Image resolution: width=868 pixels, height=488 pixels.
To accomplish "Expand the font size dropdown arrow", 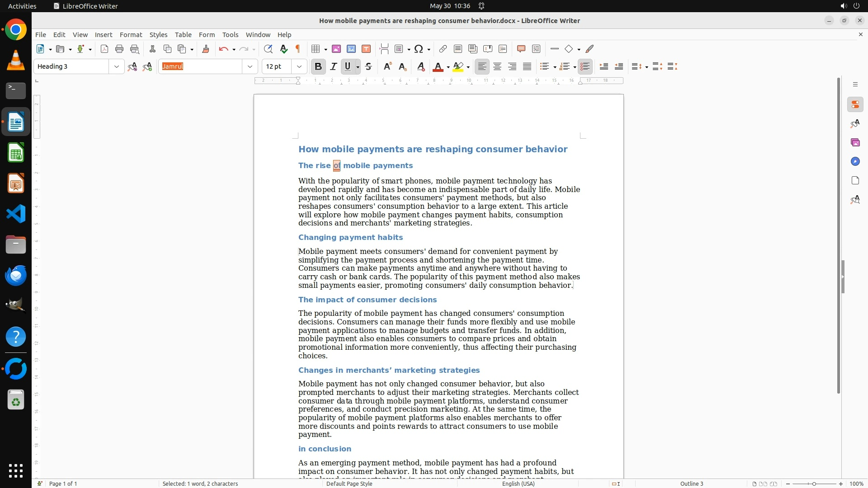I will pyautogui.click(x=299, y=66).
